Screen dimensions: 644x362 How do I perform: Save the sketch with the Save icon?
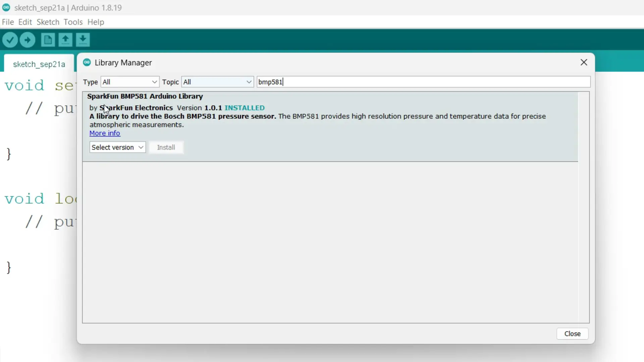click(x=83, y=40)
